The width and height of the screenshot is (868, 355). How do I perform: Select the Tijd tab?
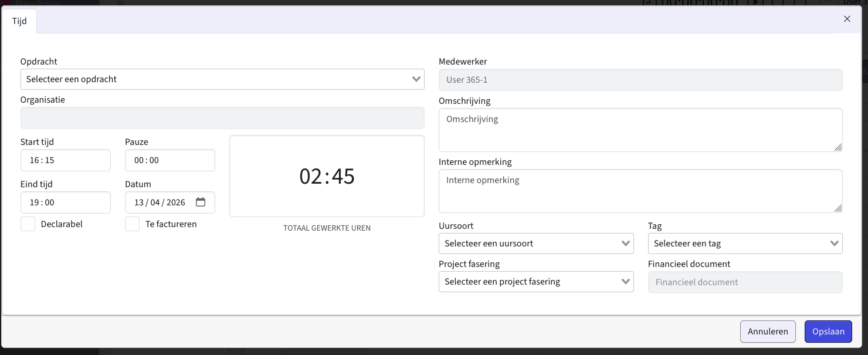click(19, 21)
